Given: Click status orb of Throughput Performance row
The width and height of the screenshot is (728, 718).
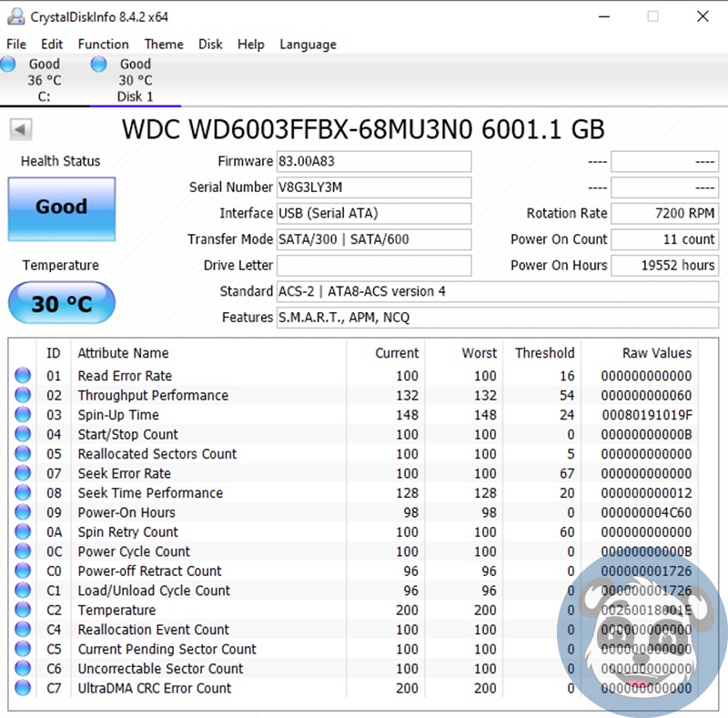Looking at the screenshot, I should (x=23, y=395).
